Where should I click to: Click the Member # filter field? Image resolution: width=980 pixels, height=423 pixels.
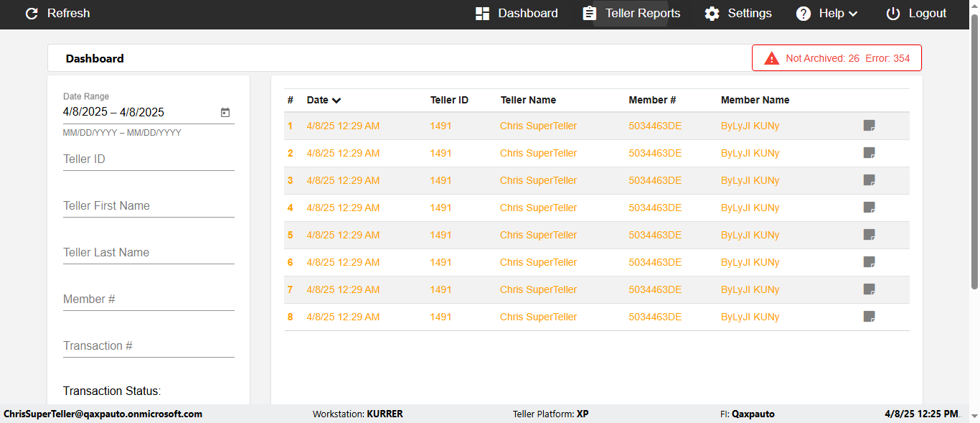pos(149,299)
